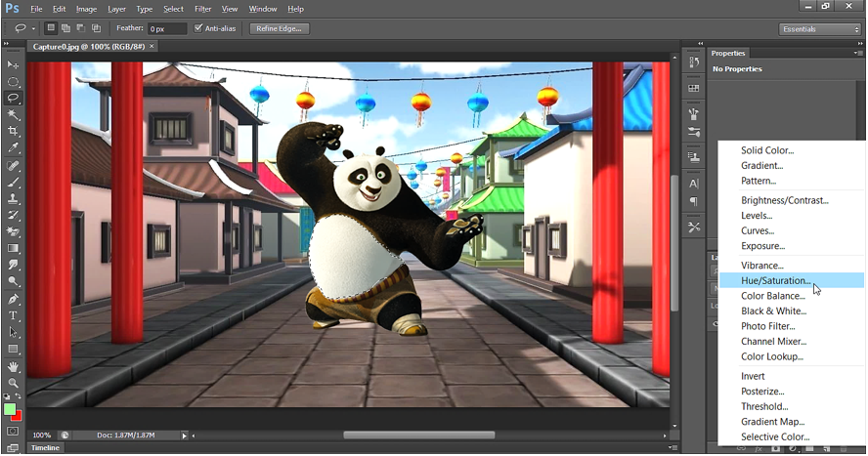Select the Magic Wand tool
This screenshot has height=456, width=868.
(13, 114)
